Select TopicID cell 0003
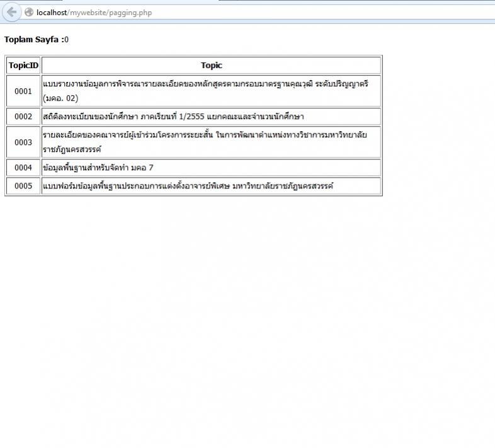This screenshot has width=495, height=448. click(x=23, y=142)
